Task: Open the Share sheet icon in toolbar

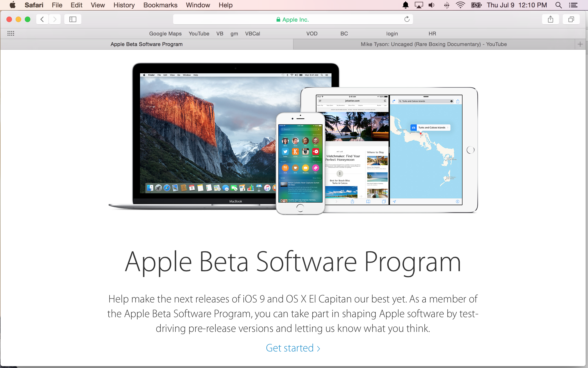Action: click(550, 19)
